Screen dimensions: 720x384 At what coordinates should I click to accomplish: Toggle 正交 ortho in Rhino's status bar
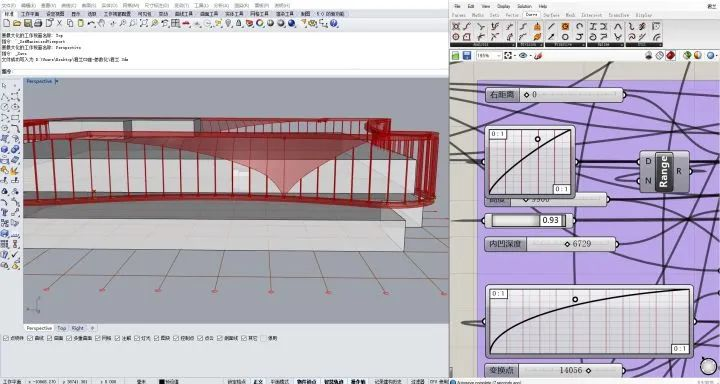[x=258, y=381]
